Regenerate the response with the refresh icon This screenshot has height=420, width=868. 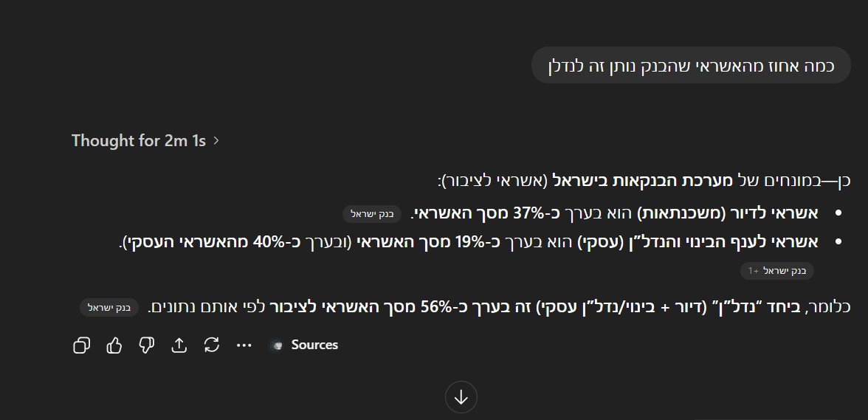212,345
